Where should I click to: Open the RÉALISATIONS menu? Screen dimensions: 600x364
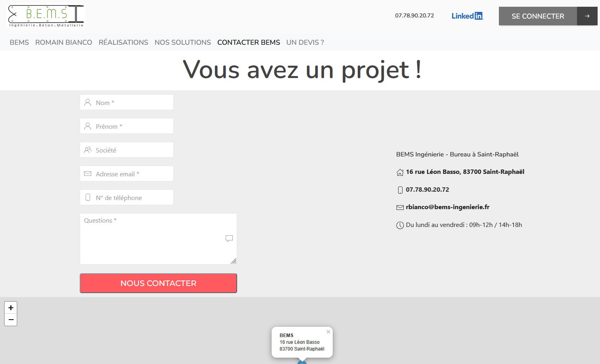(123, 42)
